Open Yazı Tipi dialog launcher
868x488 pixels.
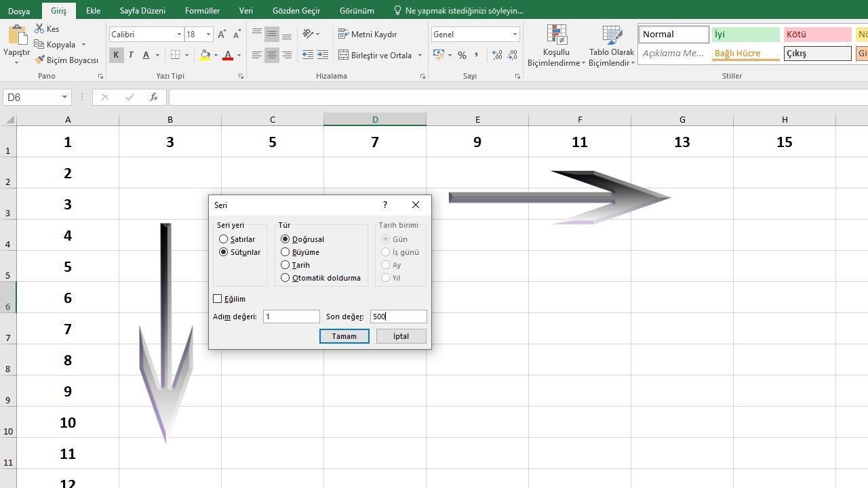tap(241, 77)
